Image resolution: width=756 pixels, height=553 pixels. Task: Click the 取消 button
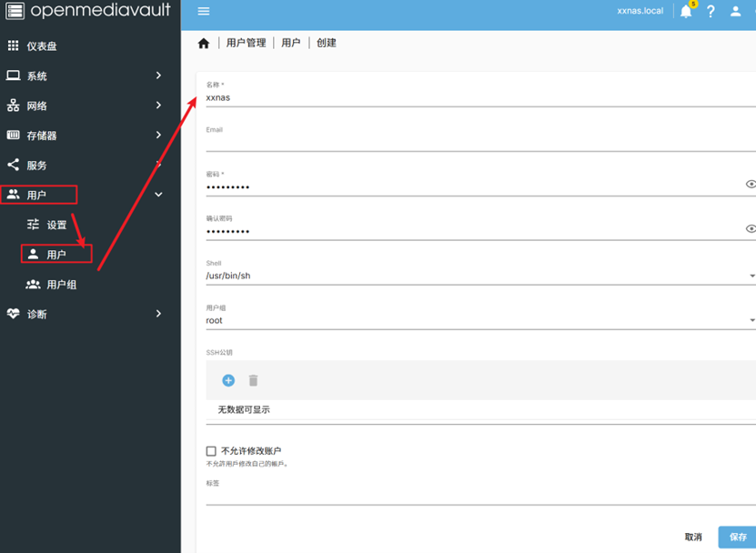(x=693, y=537)
